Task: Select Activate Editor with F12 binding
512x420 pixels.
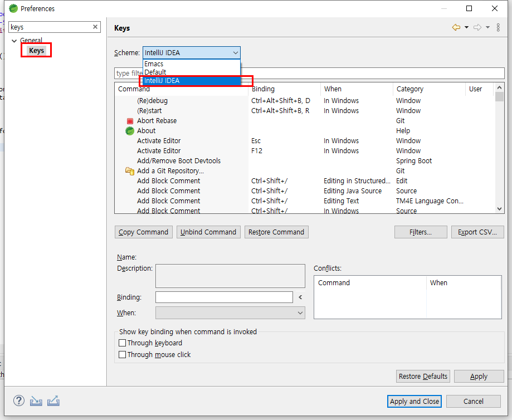Action: 304,151
